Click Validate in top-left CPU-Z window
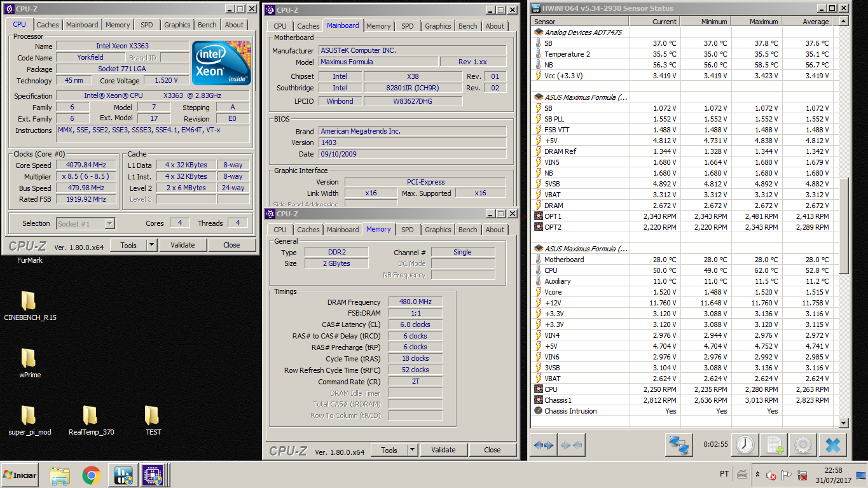868x488 pixels. point(183,245)
